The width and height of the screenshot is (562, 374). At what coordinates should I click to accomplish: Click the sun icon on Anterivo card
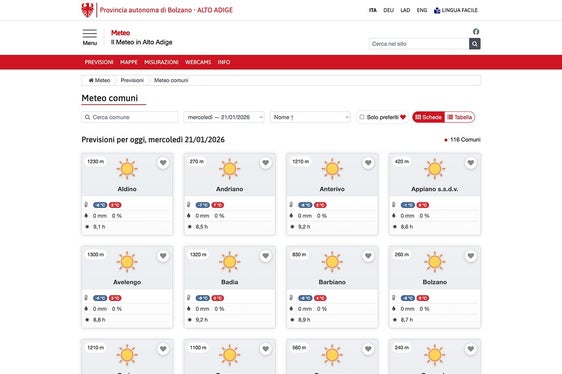pyautogui.click(x=332, y=169)
